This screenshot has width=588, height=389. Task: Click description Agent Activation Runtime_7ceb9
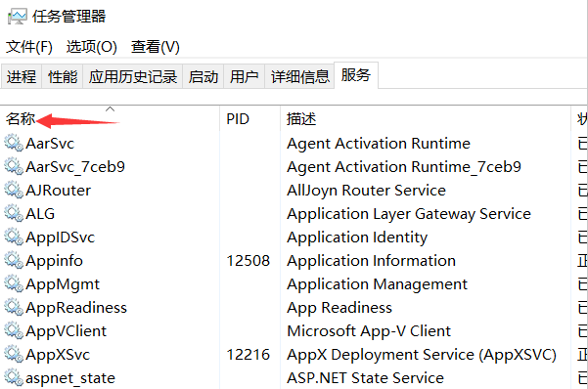404,167
